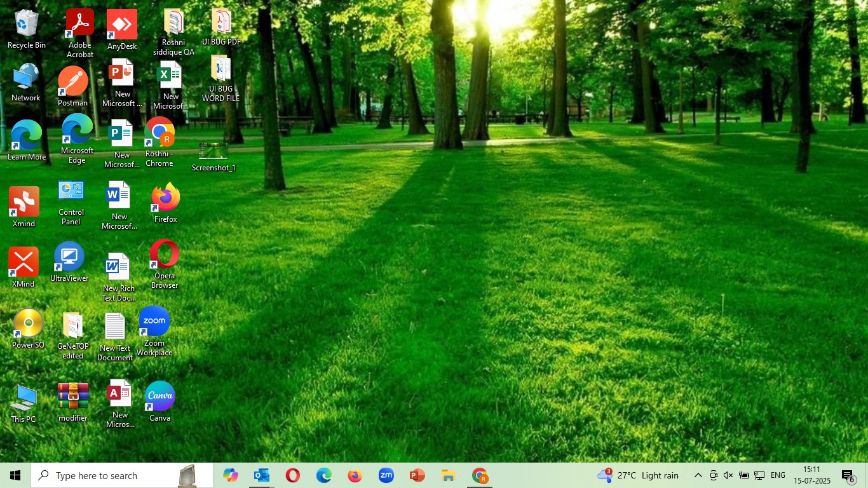Click the PowerISO desktop icon
Screen dimensions: 868x488
28,324
